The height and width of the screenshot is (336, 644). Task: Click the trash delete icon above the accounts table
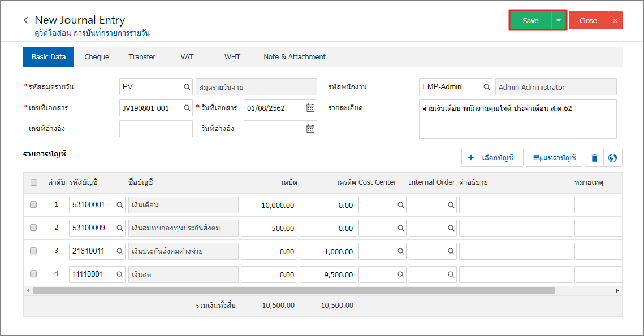pyautogui.click(x=594, y=158)
